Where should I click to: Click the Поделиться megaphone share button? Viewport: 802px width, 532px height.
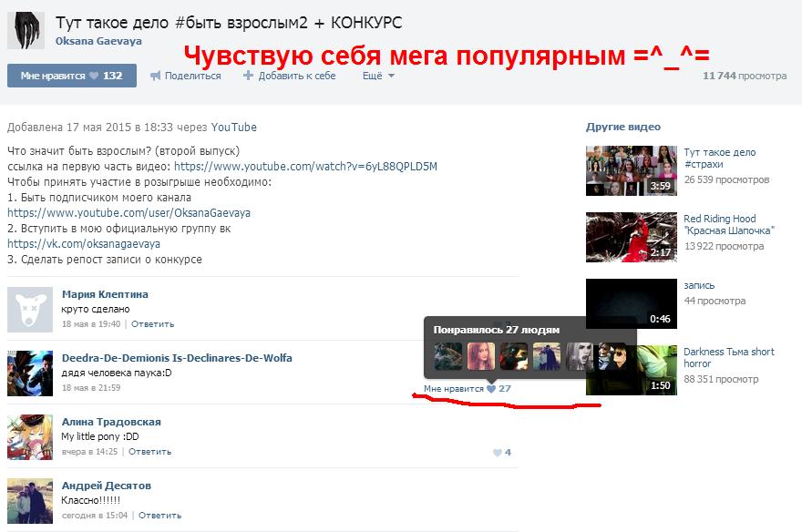pyautogui.click(x=186, y=76)
